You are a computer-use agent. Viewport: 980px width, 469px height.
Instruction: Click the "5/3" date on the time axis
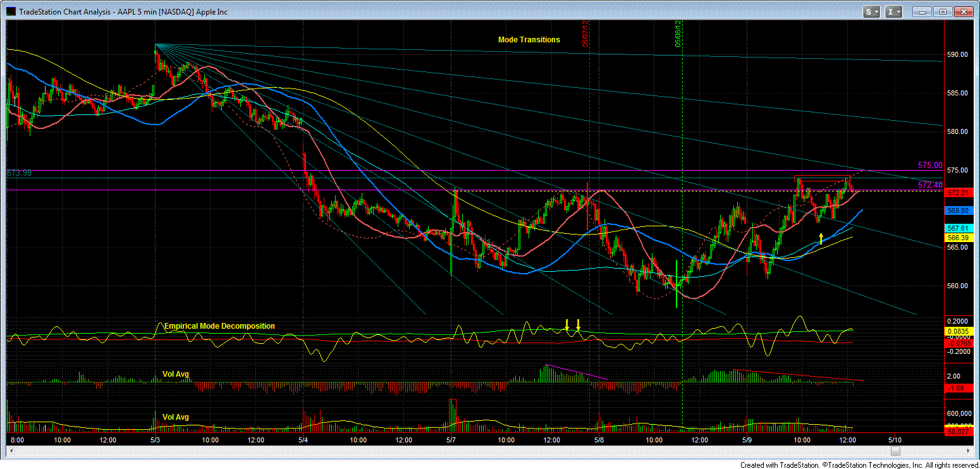(x=155, y=440)
